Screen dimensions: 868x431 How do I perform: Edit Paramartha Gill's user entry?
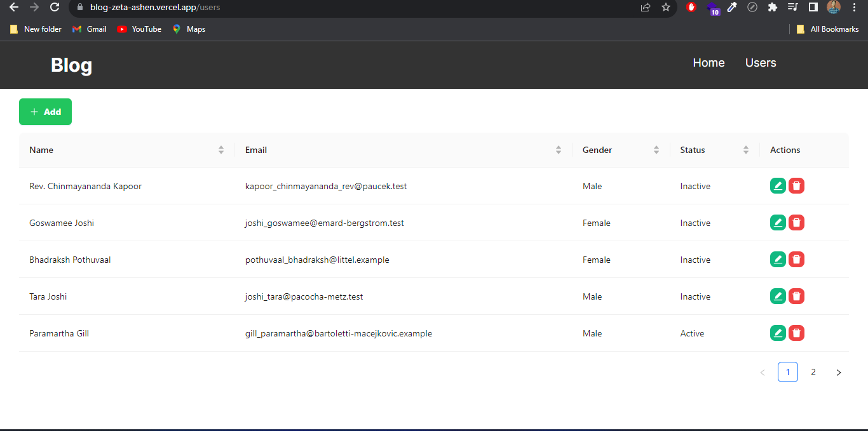(x=778, y=333)
